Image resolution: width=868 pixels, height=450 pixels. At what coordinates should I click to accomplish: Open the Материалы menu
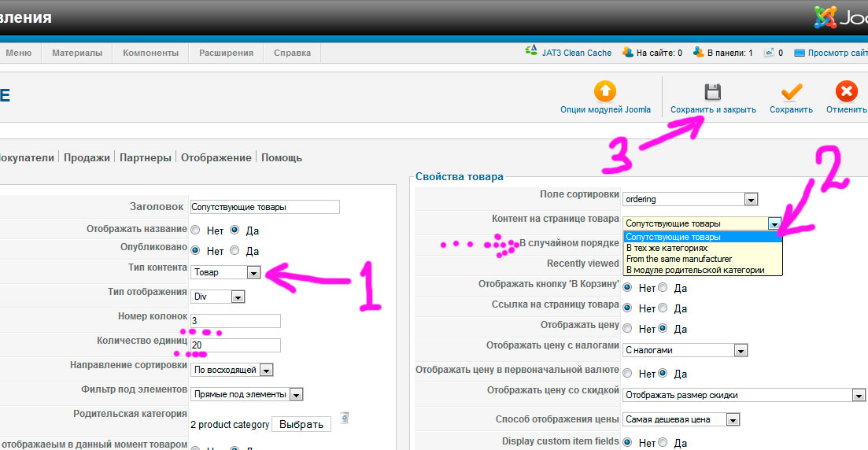[77, 53]
